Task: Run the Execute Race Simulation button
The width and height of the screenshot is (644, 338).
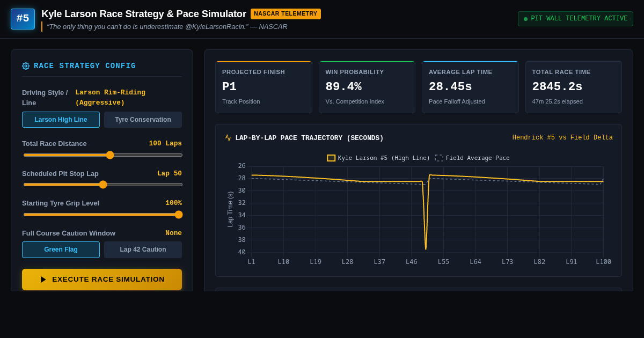Action: coord(102,280)
